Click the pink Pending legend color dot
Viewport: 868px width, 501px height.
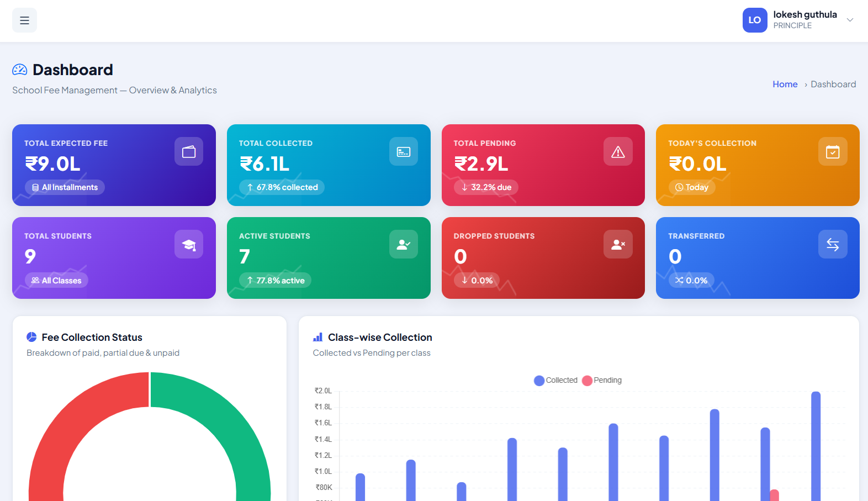click(588, 381)
